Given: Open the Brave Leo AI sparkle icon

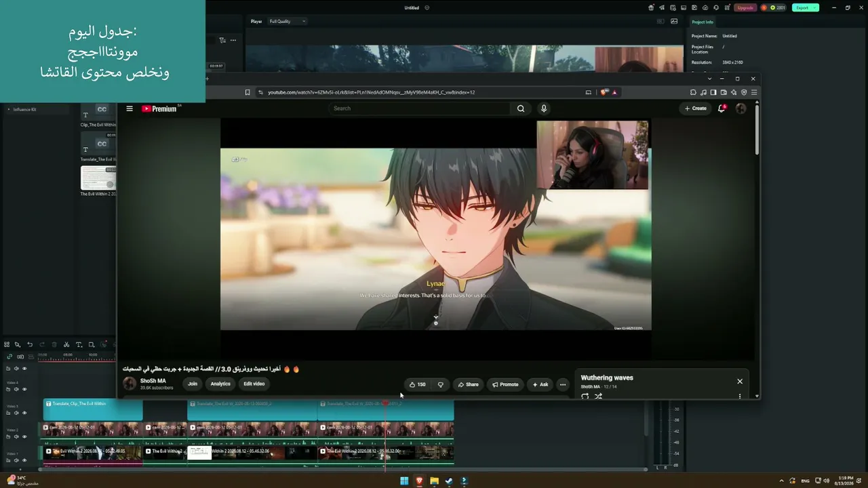Looking at the screenshot, I should tap(734, 92).
